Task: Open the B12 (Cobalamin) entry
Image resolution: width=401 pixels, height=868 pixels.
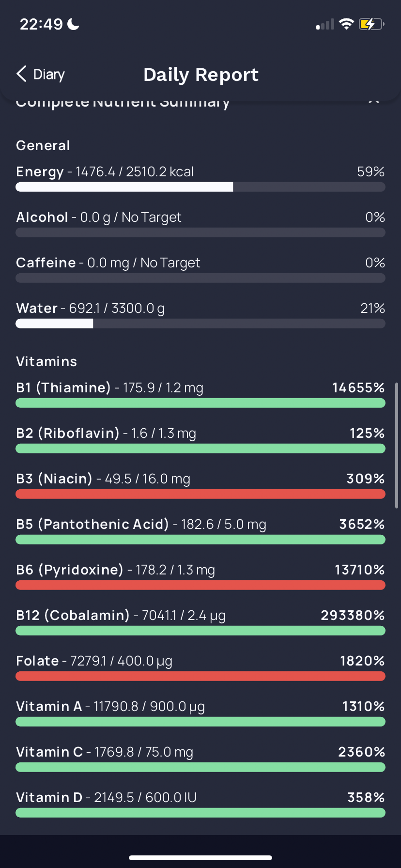Action: coord(200,622)
